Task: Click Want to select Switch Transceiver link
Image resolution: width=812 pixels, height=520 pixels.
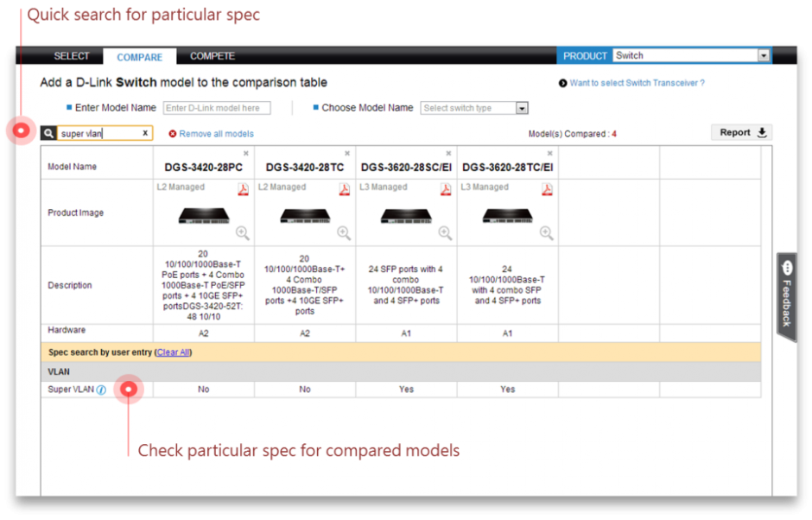Action: point(637,83)
